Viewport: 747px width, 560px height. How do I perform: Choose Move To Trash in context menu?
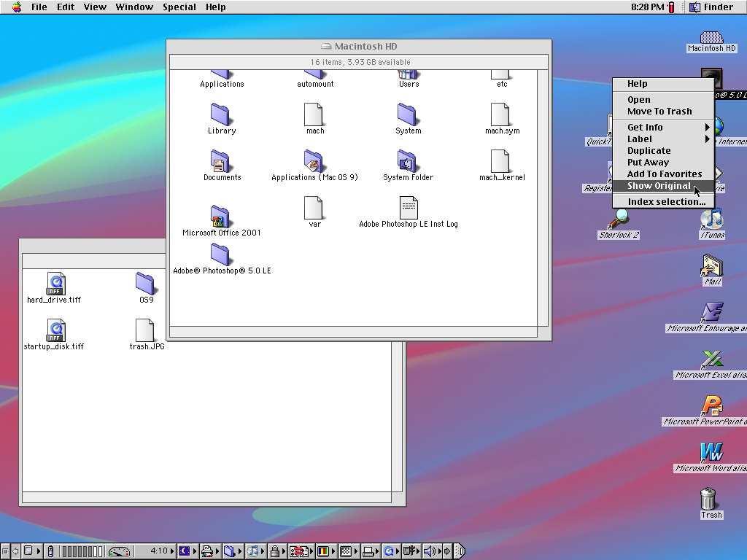click(659, 112)
